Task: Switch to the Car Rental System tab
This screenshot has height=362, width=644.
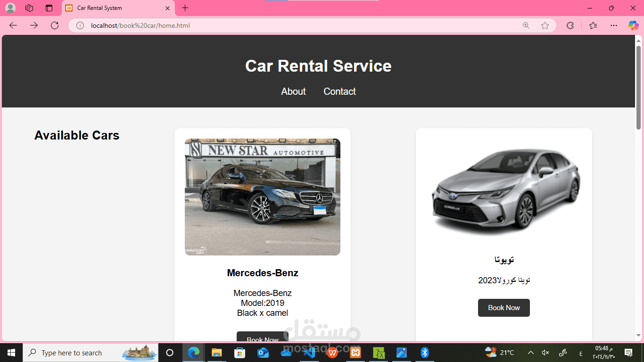Action: pos(118,8)
